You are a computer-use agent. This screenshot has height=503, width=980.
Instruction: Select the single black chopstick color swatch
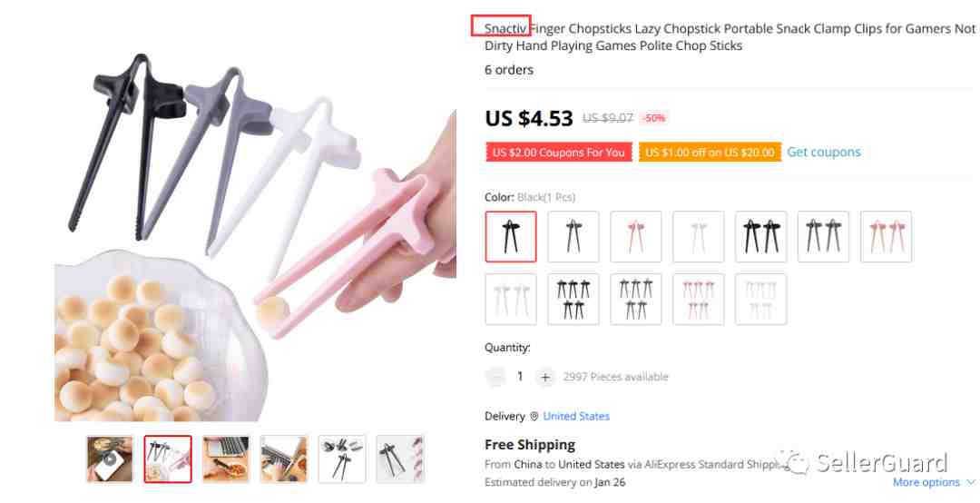click(511, 236)
